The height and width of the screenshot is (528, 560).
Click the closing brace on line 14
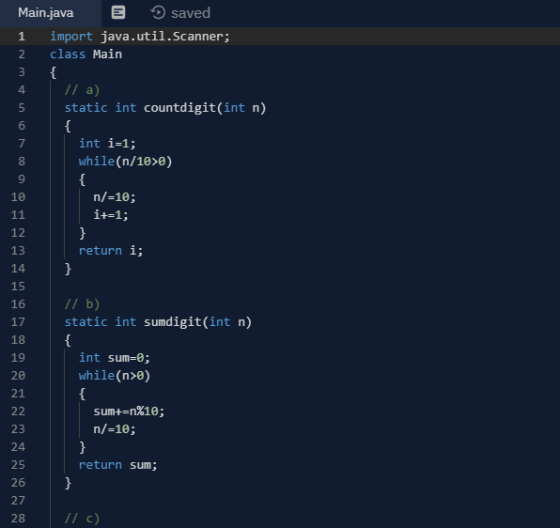coord(68,269)
